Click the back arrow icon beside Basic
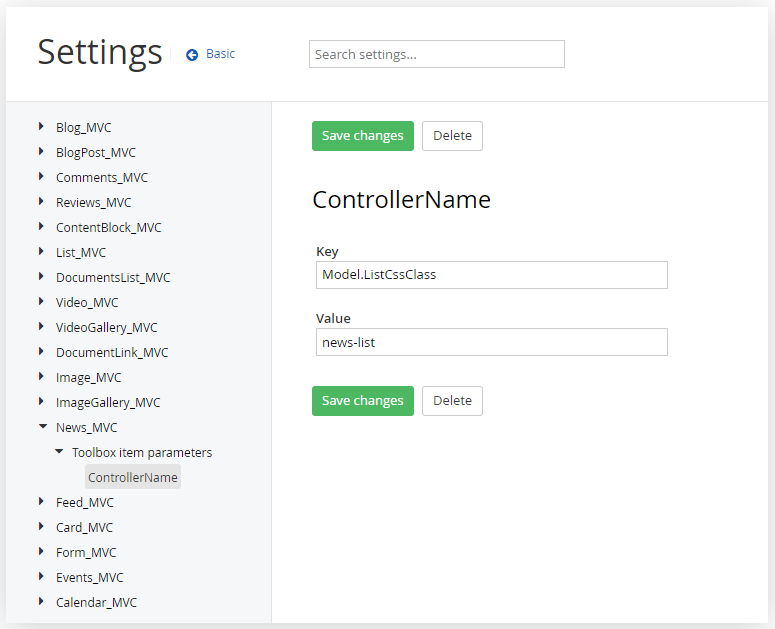 pos(192,55)
